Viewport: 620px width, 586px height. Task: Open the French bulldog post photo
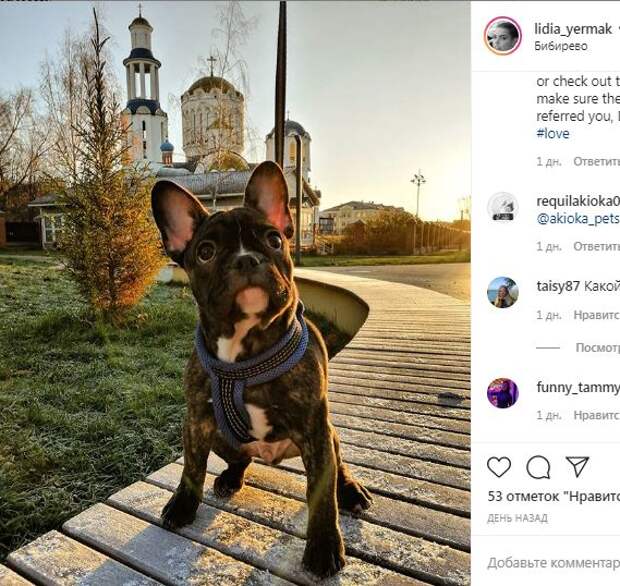coord(235,293)
